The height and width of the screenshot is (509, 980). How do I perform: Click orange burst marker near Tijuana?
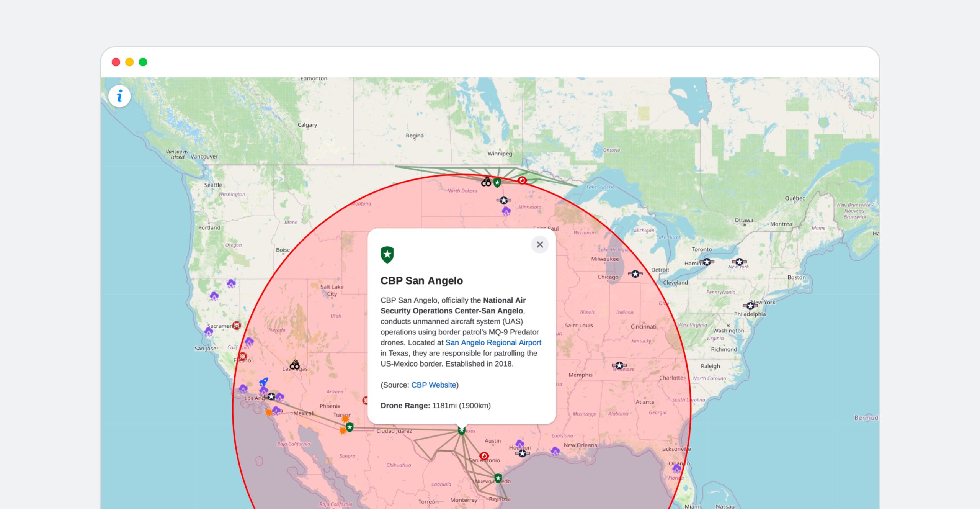(269, 412)
